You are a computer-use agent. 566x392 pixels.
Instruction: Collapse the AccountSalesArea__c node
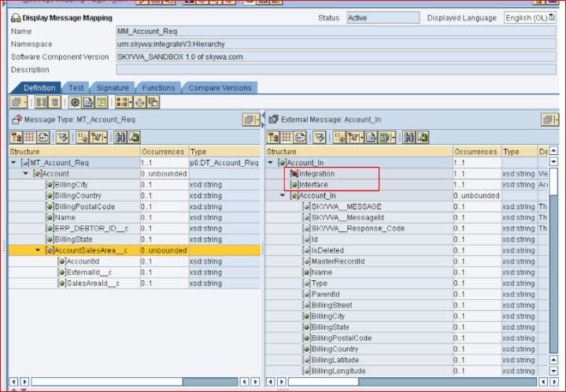click(37, 251)
